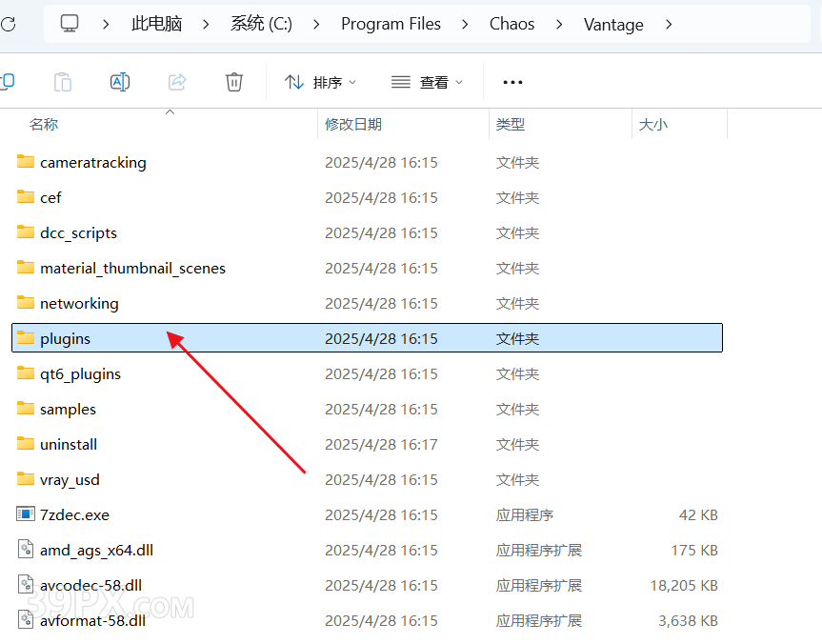Click the computer monitor icon in the address bar
This screenshot has width=822, height=644.
(70, 24)
